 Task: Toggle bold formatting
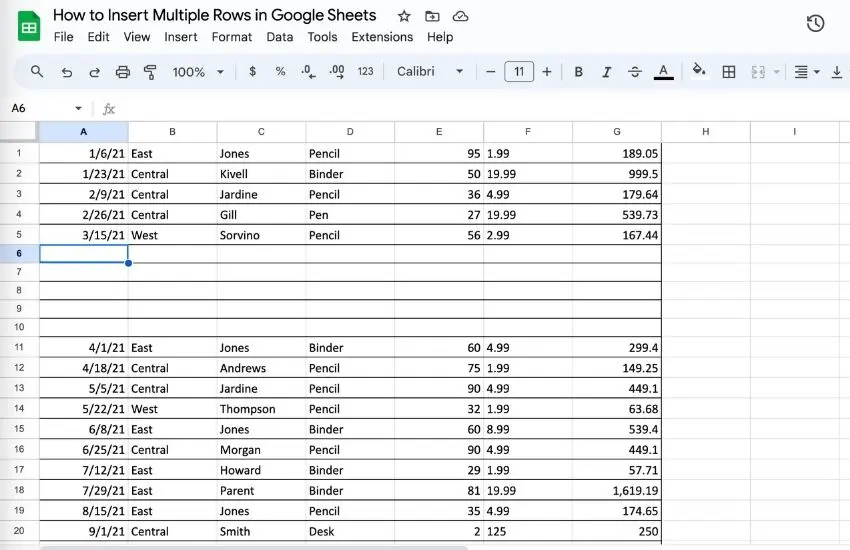coord(578,72)
